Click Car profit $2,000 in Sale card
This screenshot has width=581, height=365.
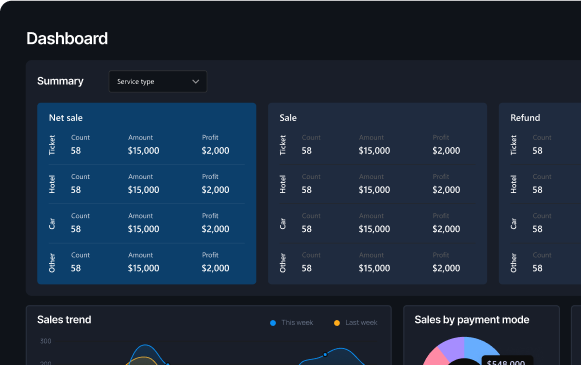click(x=446, y=229)
